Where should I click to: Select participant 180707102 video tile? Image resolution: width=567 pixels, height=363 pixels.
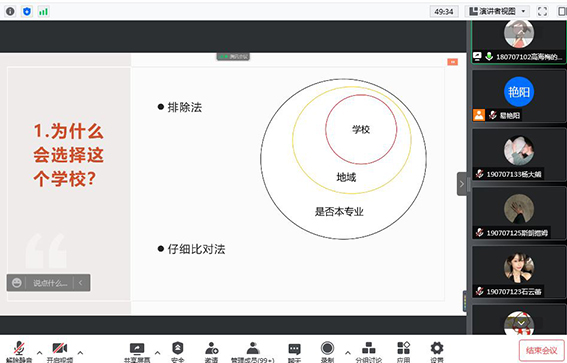pyautogui.click(x=519, y=42)
